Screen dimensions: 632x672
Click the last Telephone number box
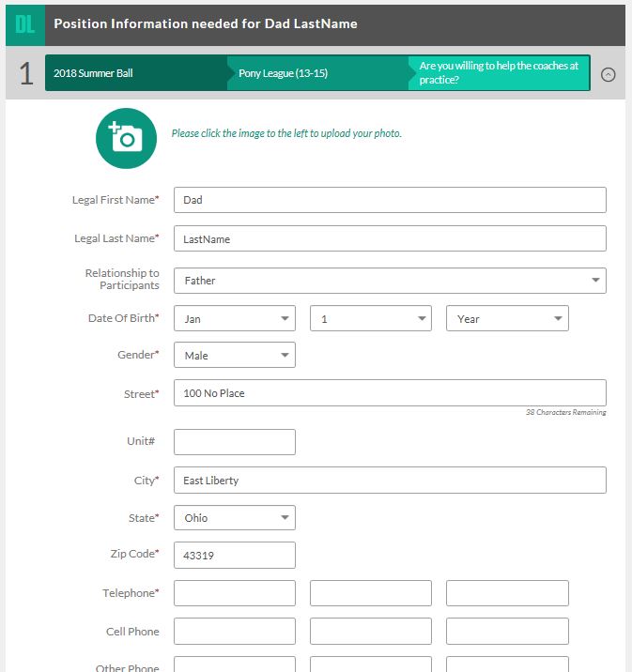tap(507, 593)
